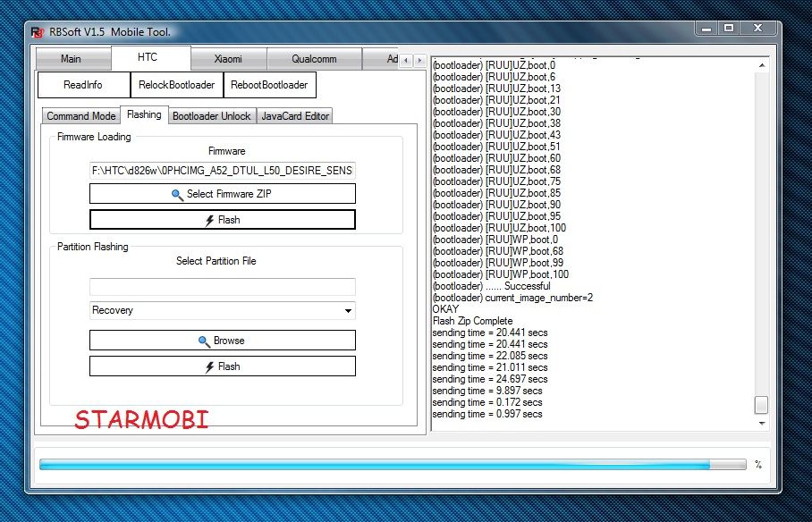812x522 pixels.
Task: Click the tab strip right scroll arrow
Action: coord(420,60)
